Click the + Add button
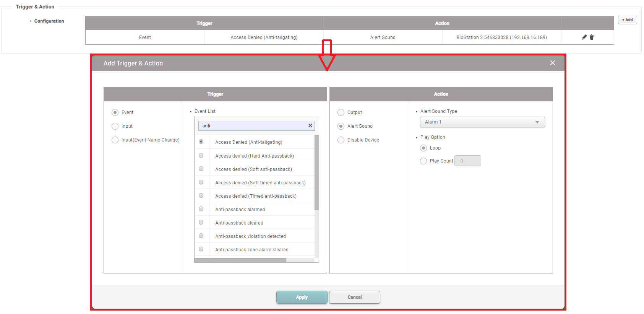The height and width of the screenshot is (314, 644). 627,20
